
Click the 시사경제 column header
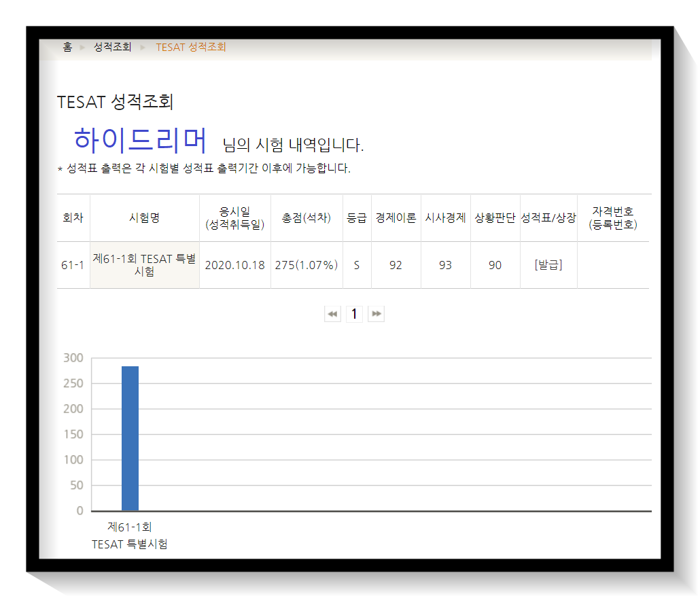tap(445, 217)
